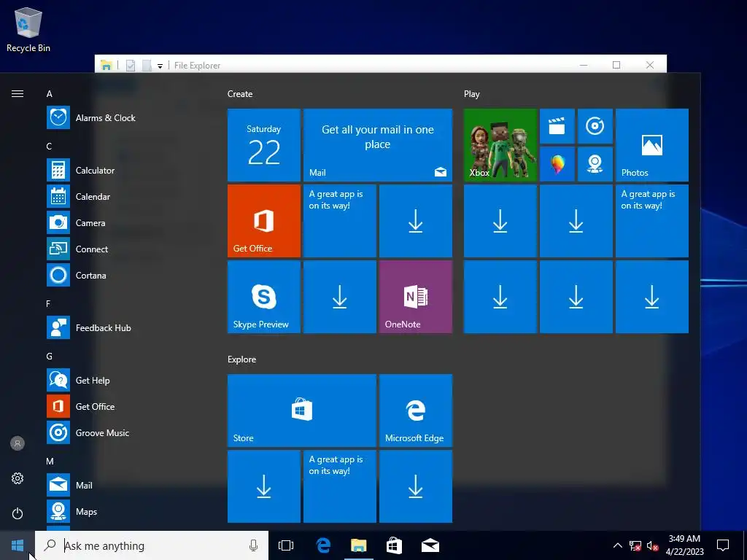This screenshot has width=747, height=560.
Task: Select letter G header in app list
Action: pos(49,356)
